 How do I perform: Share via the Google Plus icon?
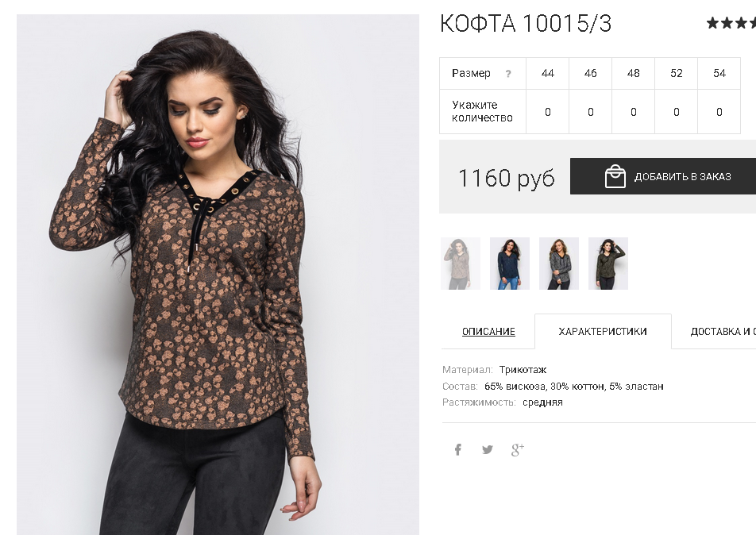point(517,450)
